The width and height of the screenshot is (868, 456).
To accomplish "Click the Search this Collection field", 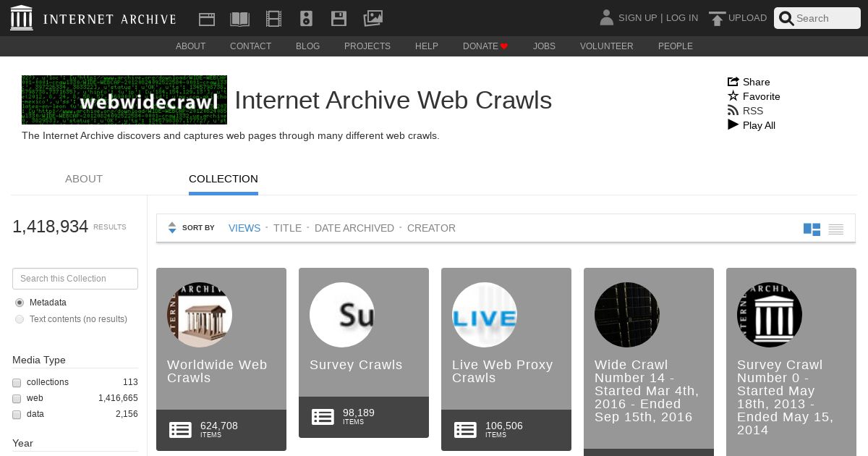I will click(75, 279).
